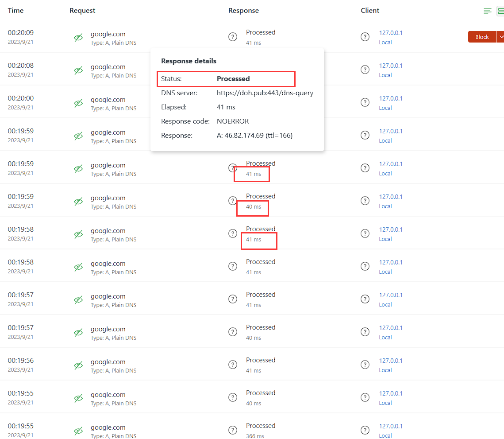
Task: Click the question mark icon beside first Processed response
Action: [233, 36]
